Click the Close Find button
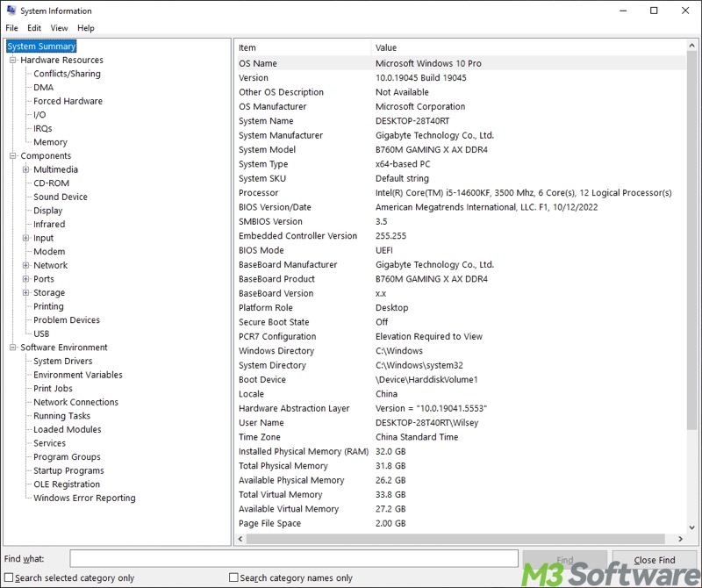Screen dimensions: 702x588 (x=654, y=560)
